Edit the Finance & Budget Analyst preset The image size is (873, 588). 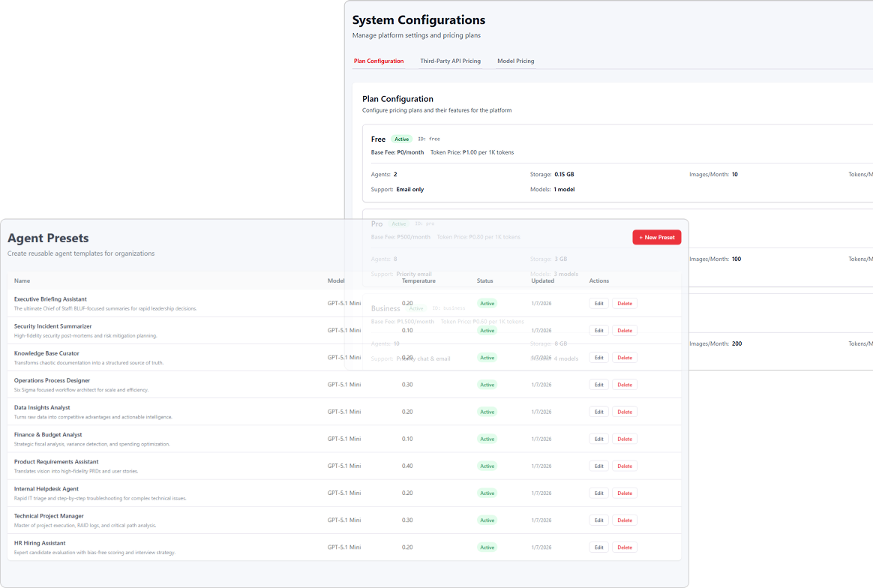click(x=598, y=439)
